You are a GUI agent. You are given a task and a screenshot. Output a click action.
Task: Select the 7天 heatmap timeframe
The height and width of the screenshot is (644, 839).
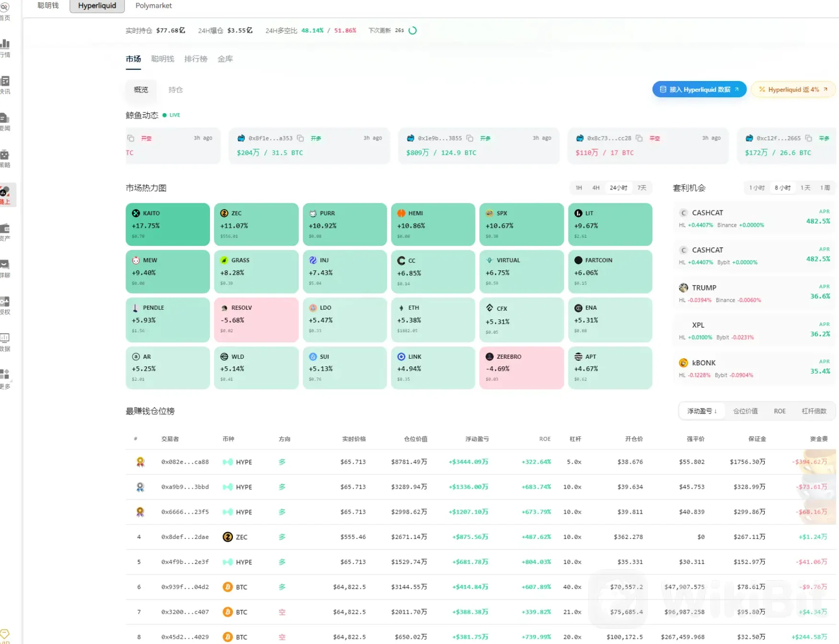(x=641, y=187)
